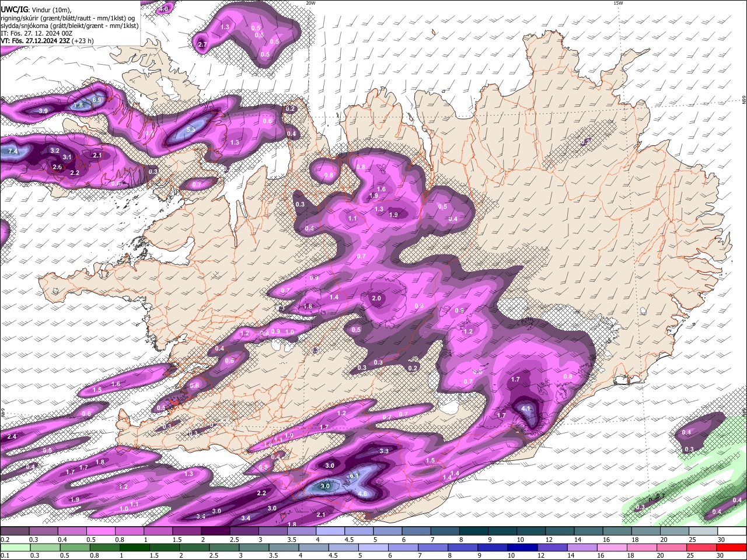Click the precipitation value '4.0'
The width and height of the screenshot is (747, 560).
pos(163,9)
